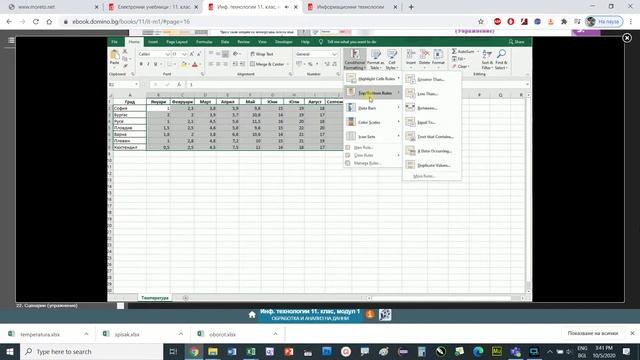This screenshot has height=360, width=640.
Task: Click the Wrap Text button
Action: (x=262, y=54)
